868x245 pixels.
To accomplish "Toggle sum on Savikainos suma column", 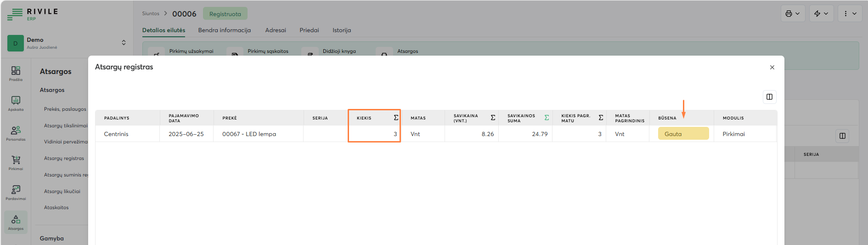I will pos(547,118).
